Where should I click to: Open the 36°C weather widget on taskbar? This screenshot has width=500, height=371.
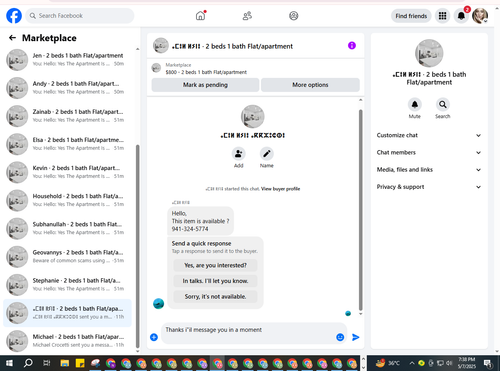388,363
